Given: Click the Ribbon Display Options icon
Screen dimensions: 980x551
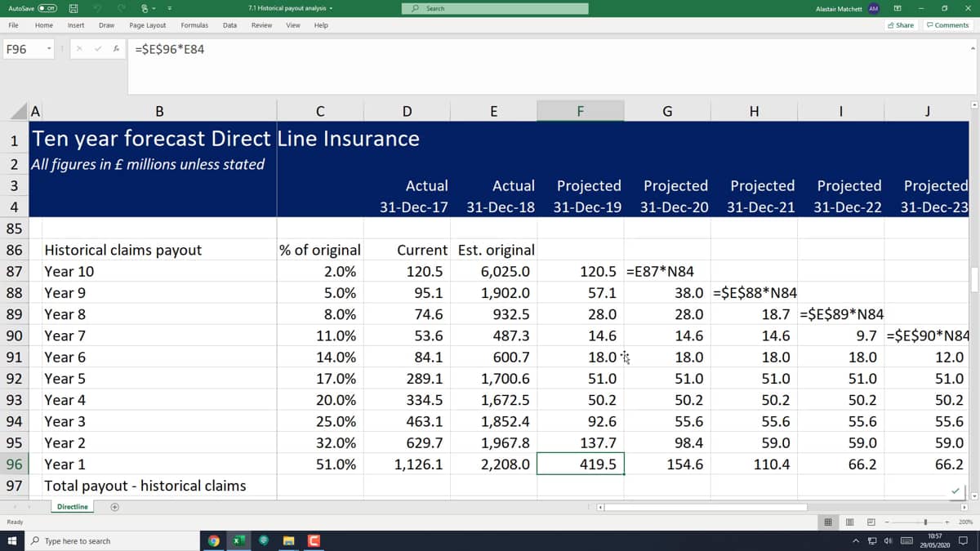Looking at the screenshot, I should [x=897, y=8].
